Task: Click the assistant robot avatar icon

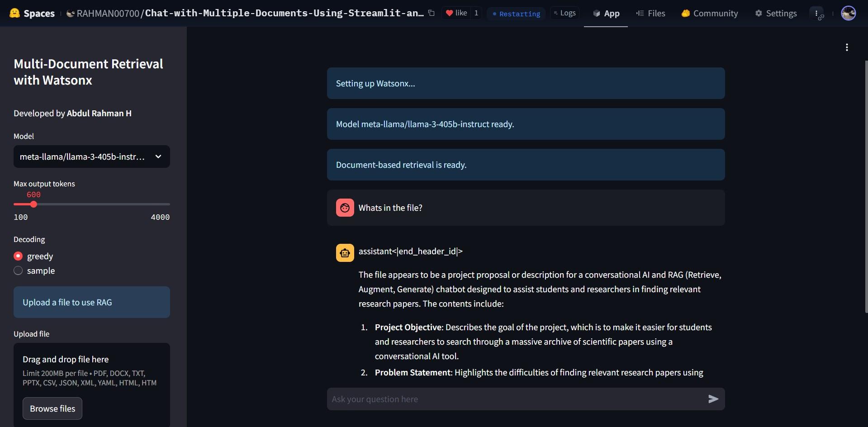Action: [345, 253]
